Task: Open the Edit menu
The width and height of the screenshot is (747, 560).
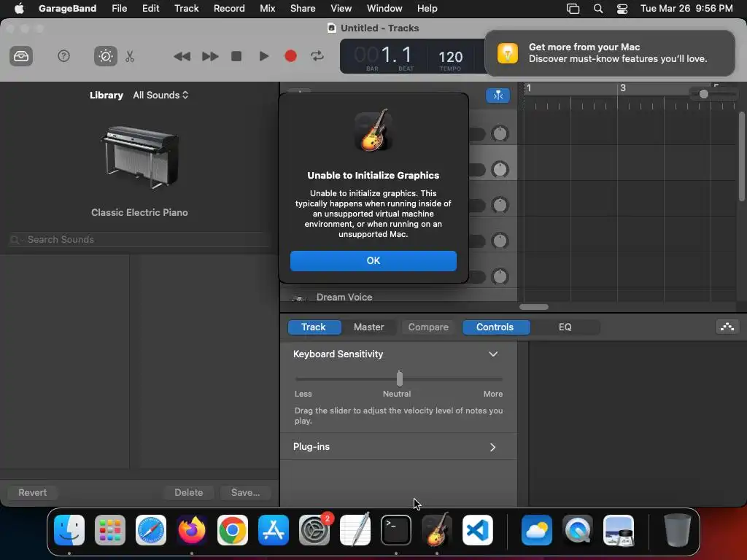Action: [x=150, y=8]
